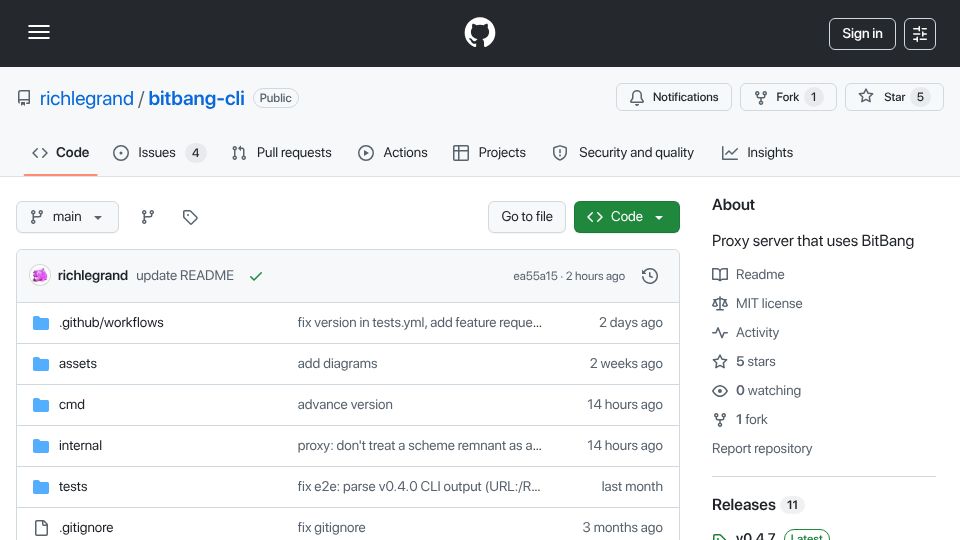Open the internal folder

click(80, 446)
